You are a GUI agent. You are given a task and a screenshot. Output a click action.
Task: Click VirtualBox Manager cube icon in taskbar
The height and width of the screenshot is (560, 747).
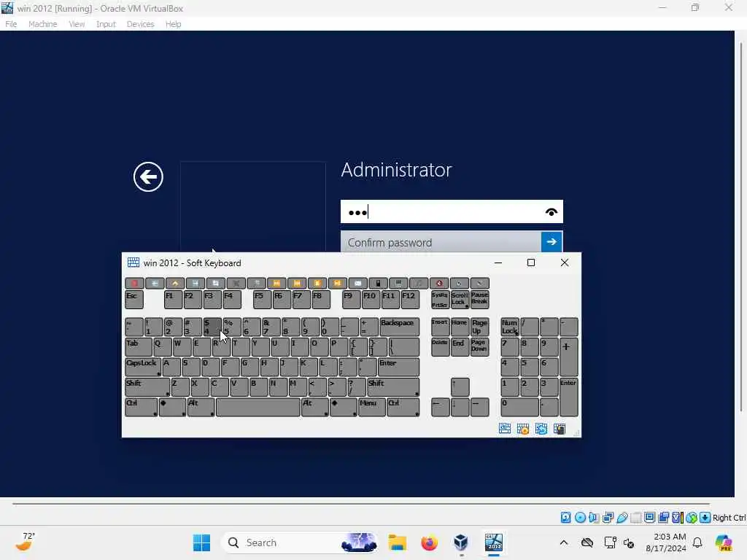click(x=461, y=542)
